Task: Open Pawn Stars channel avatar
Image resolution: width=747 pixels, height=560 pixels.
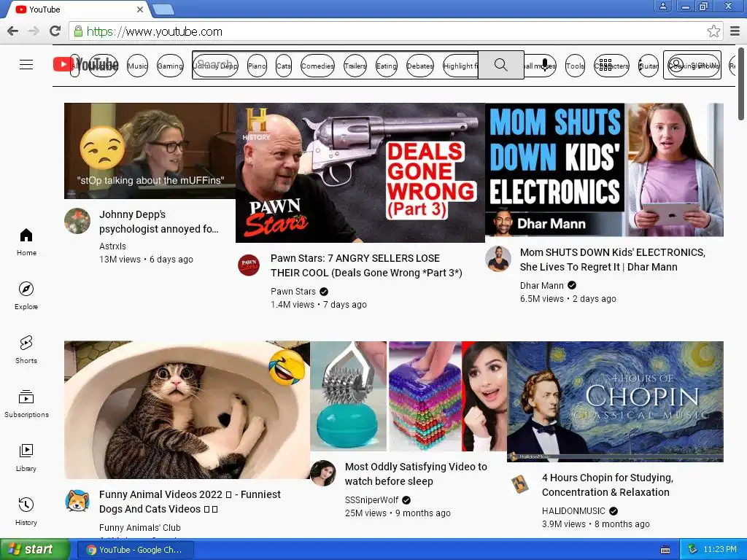Action: 249,265
